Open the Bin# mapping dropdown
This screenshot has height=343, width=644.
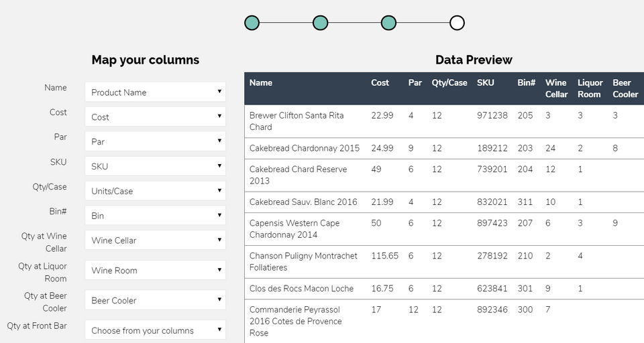[155, 216]
